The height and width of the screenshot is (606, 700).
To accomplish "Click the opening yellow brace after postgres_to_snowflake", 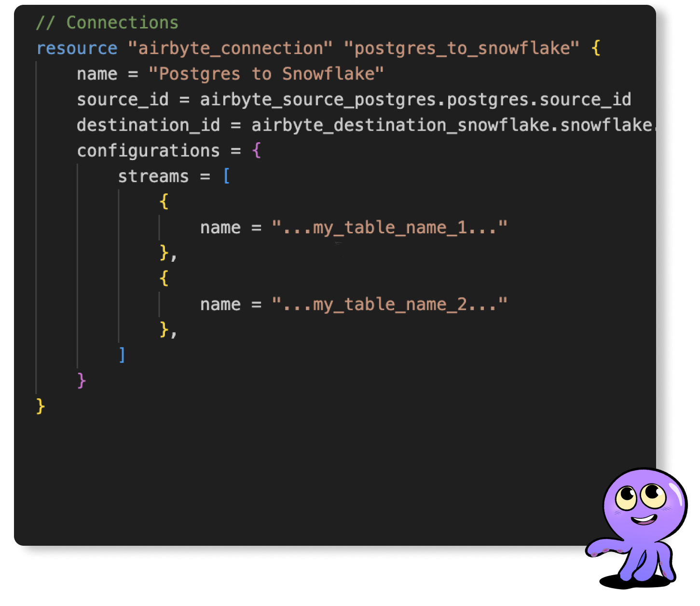I will (596, 48).
